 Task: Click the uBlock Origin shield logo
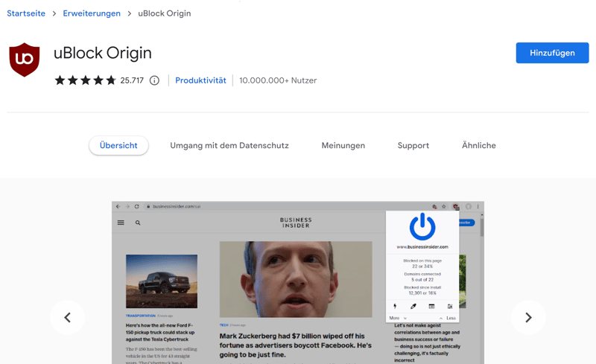tap(24, 60)
